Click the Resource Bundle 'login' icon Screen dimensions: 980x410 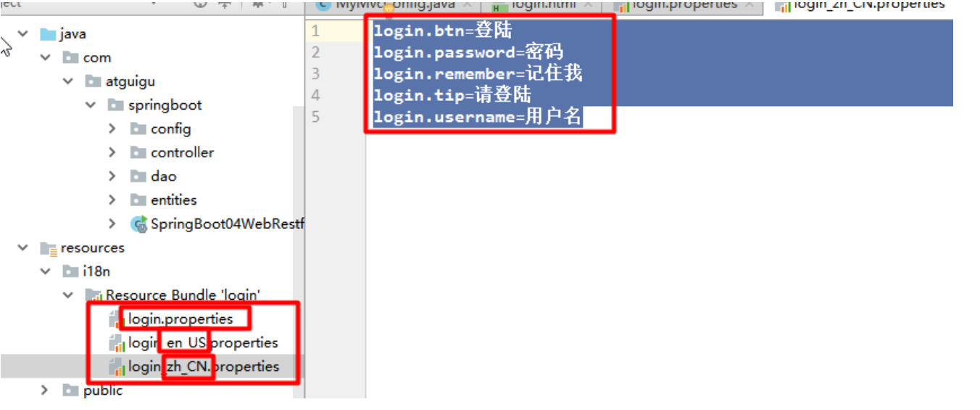(x=94, y=295)
